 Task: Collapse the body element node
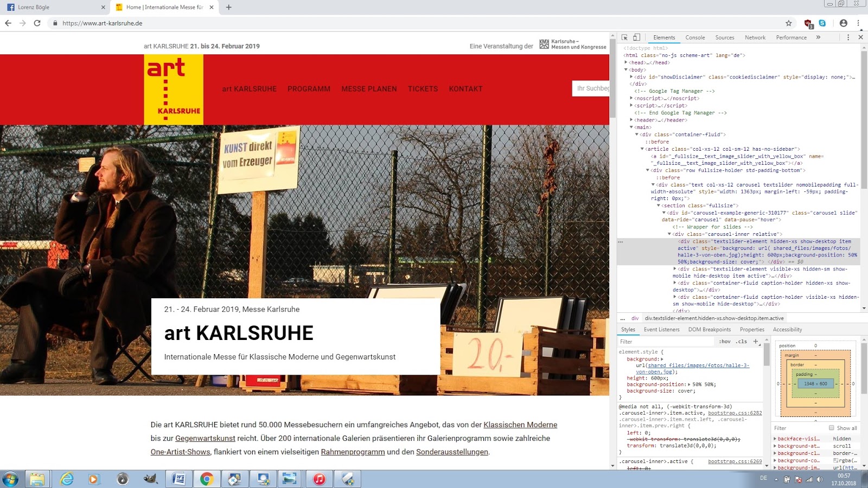tap(626, 69)
